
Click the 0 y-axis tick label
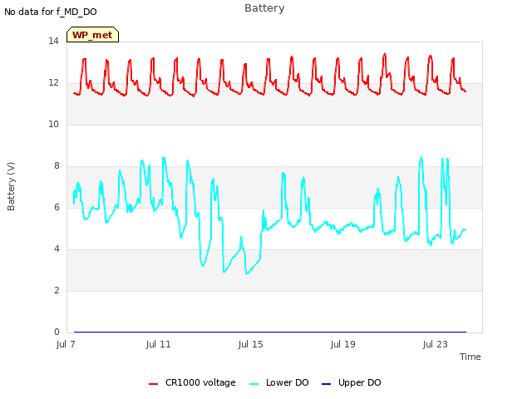point(57,332)
